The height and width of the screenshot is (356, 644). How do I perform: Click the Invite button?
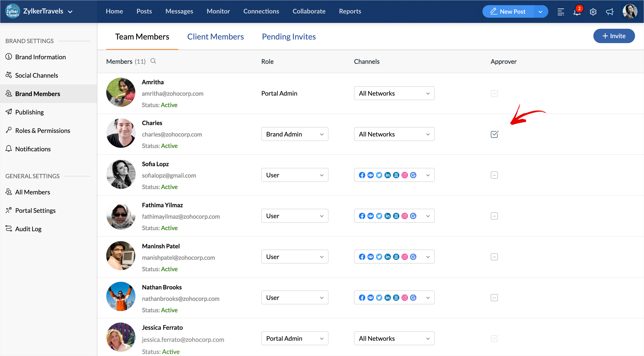point(614,36)
